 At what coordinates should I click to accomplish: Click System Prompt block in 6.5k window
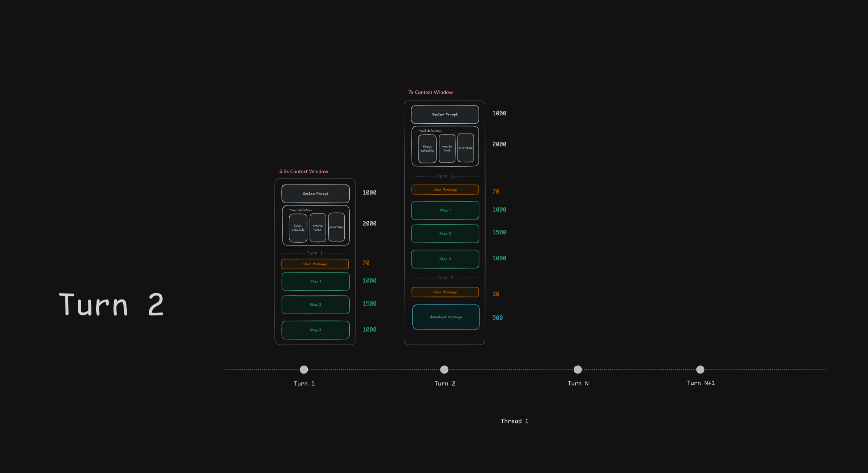[315, 193]
